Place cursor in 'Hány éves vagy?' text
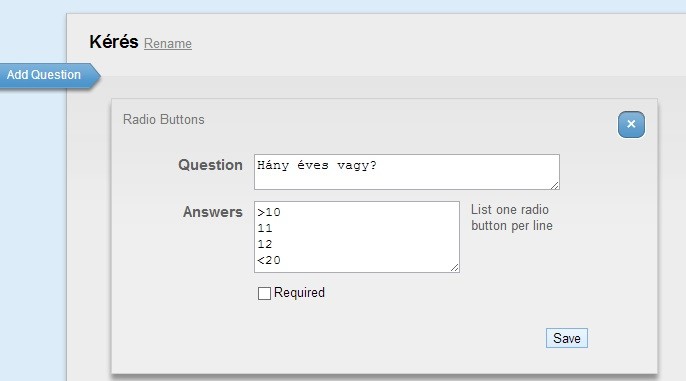The height and width of the screenshot is (381, 686). pos(317,165)
